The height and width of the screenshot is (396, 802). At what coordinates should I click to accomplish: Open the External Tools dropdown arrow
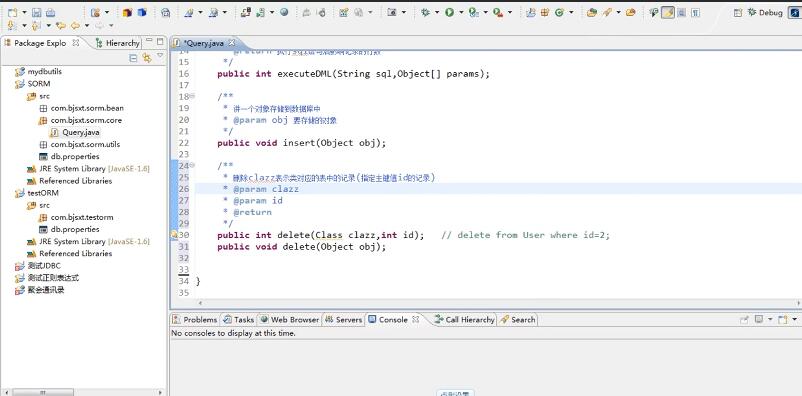pos(509,13)
